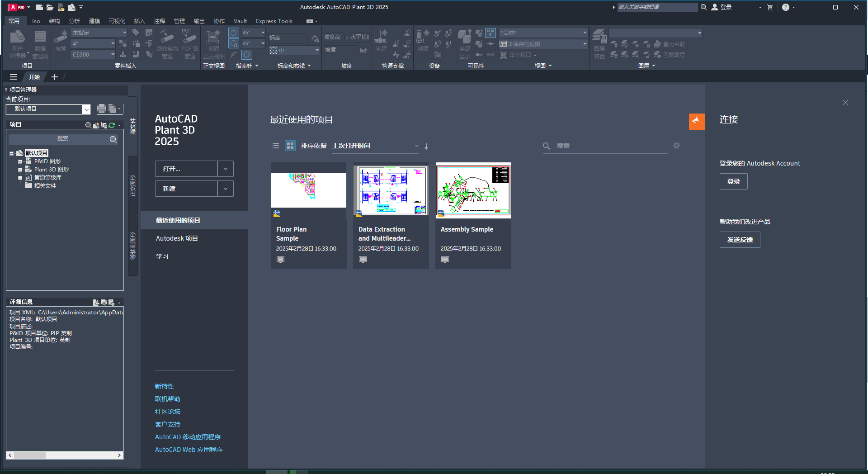Screen dimensions: 868x474
Task: Click the 置为当前 layer button
Action: pos(670,44)
